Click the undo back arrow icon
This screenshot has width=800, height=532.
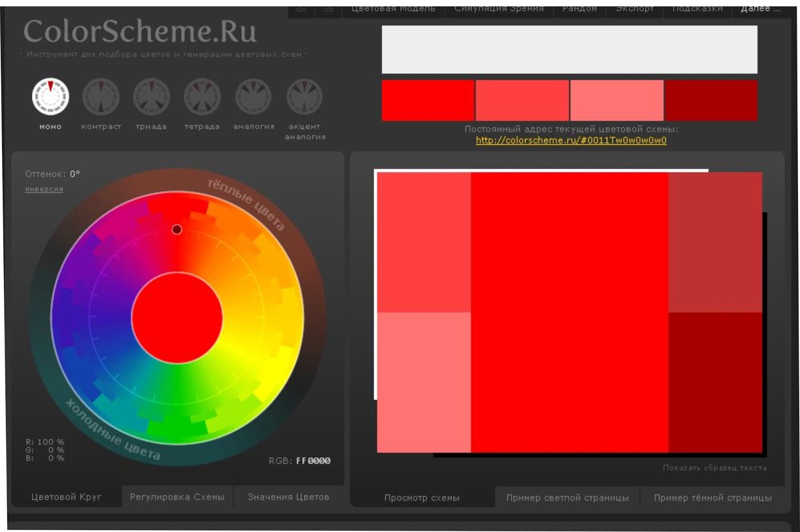(x=301, y=10)
